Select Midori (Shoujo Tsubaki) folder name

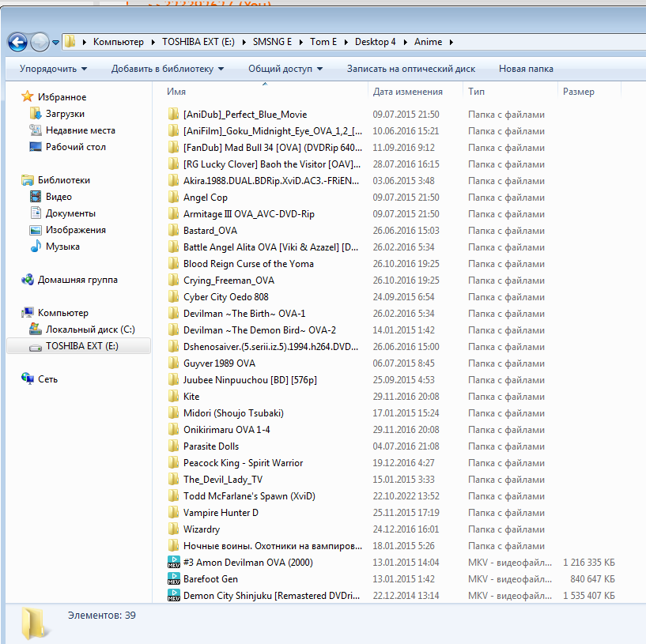233,413
